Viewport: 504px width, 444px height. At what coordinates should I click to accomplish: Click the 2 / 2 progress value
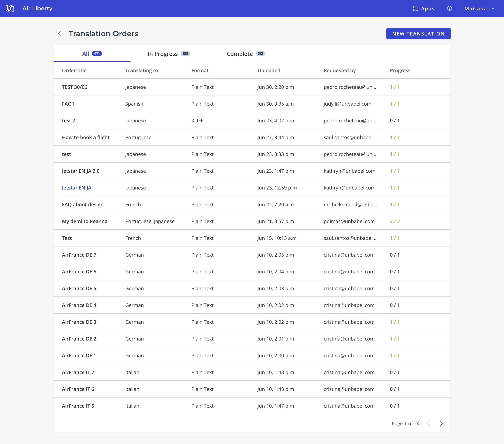(395, 221)
